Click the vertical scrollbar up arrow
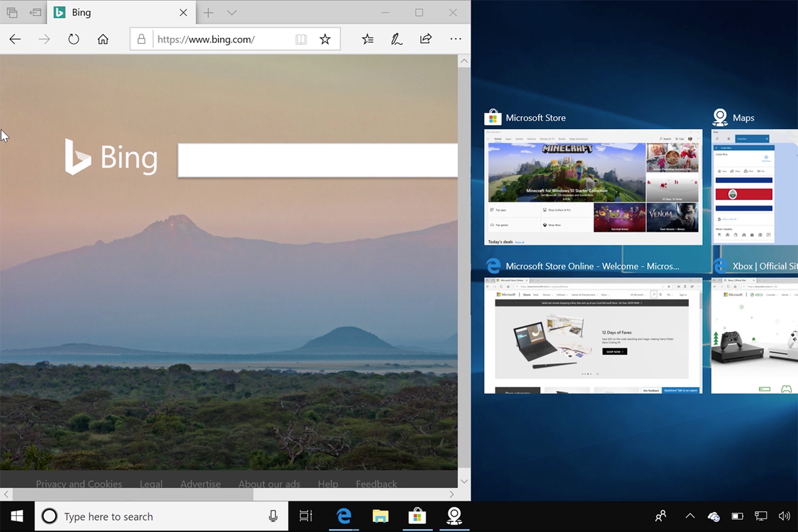798x532 pixels. [x=464, y=61]
